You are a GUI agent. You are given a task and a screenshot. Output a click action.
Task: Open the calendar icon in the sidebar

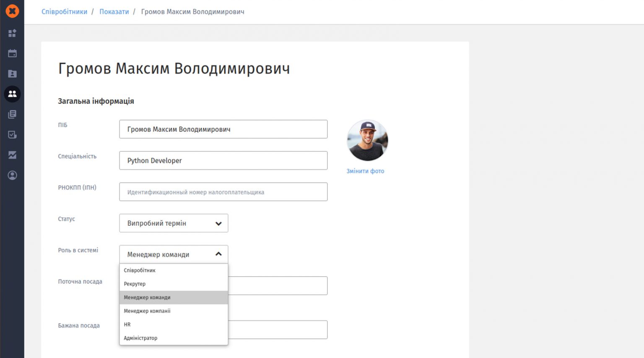point(12,53)
